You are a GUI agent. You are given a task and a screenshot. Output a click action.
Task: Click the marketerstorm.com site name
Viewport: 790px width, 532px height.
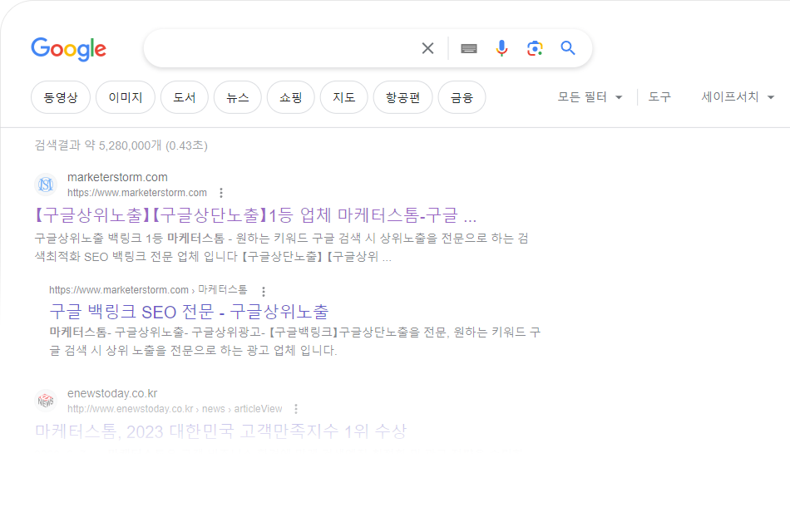(x=117, y=177)
